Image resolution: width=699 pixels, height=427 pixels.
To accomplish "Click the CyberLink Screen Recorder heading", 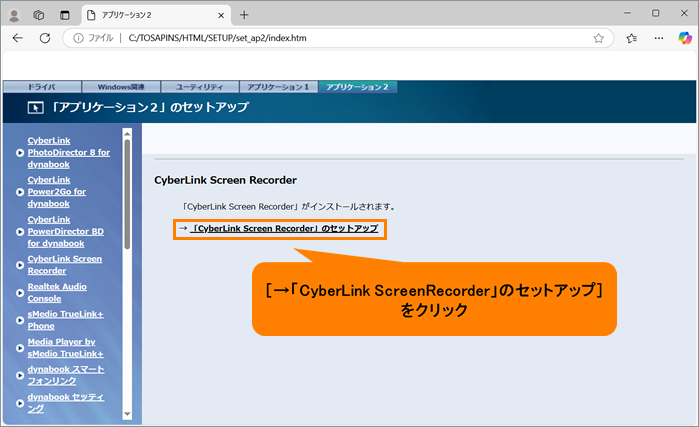I will point(226,180).
